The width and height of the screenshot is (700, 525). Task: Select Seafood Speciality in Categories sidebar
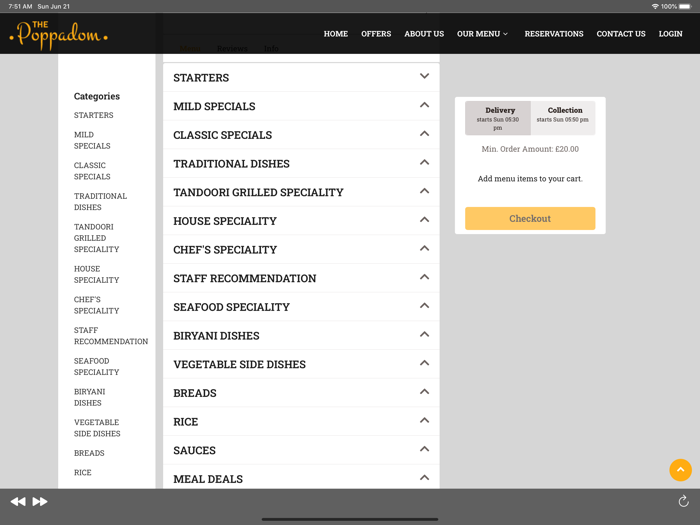point(96,366)
